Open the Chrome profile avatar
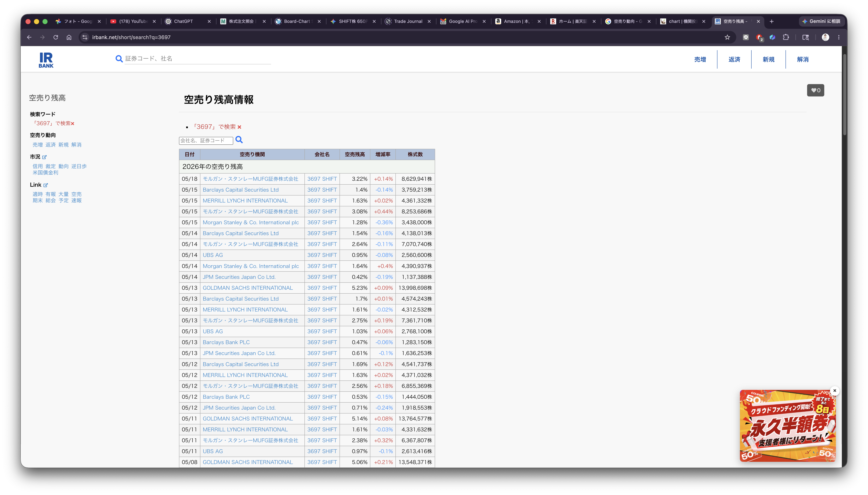The height and width of the screenshot is (495, 868). click(x=826, y=37)
